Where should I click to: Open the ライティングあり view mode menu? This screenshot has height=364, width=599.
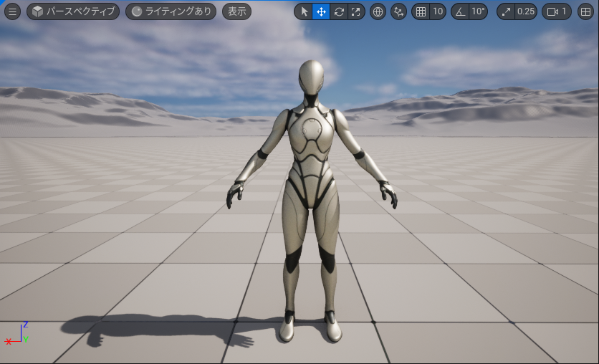click(171, 11)
